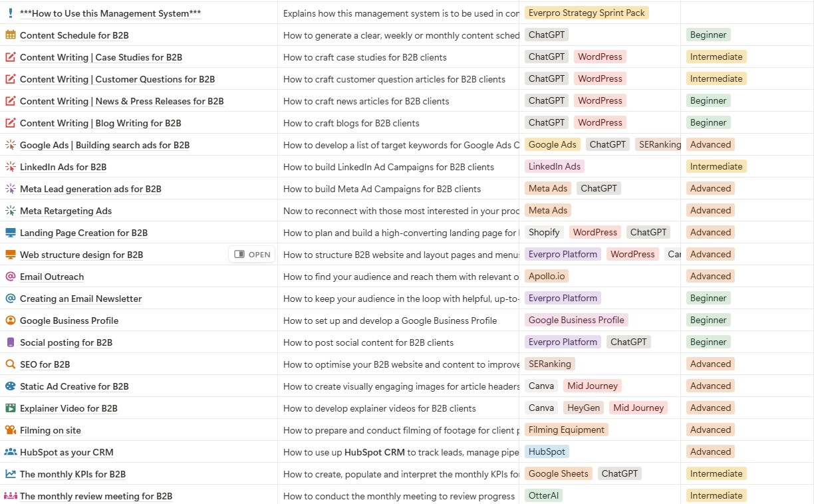Click the exclamation icon beside How to Use
This screenshot has height=504, width=814.
click(11, 13)
